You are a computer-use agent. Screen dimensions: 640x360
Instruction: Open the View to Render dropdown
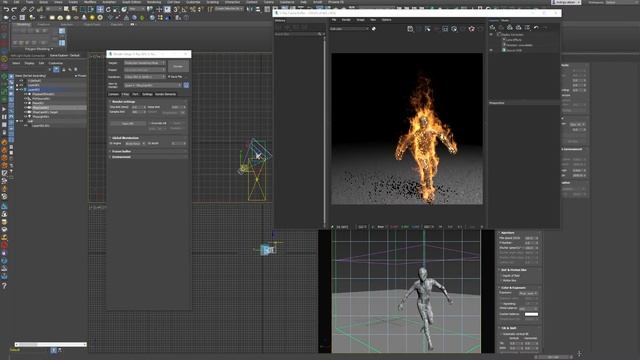click(153, 85)
